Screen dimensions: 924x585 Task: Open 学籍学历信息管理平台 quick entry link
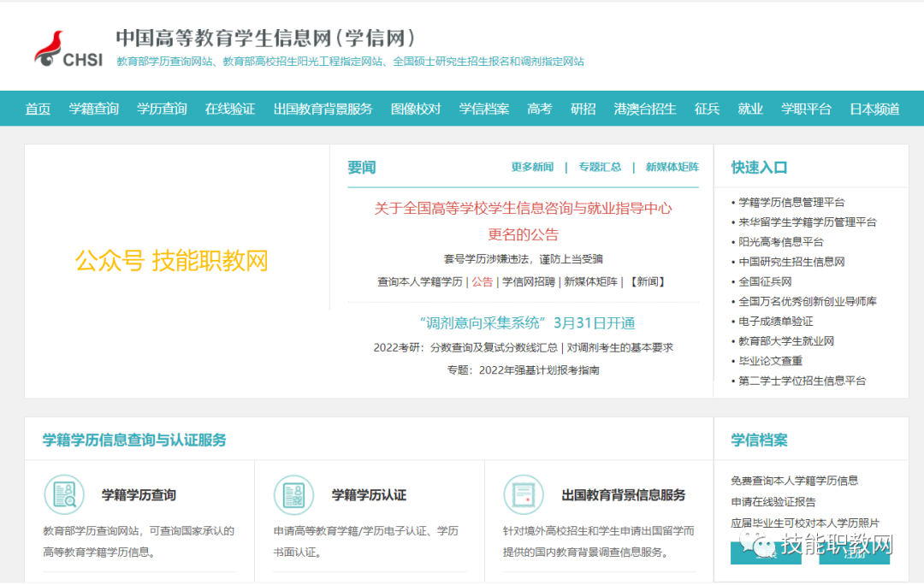[791, 203]
